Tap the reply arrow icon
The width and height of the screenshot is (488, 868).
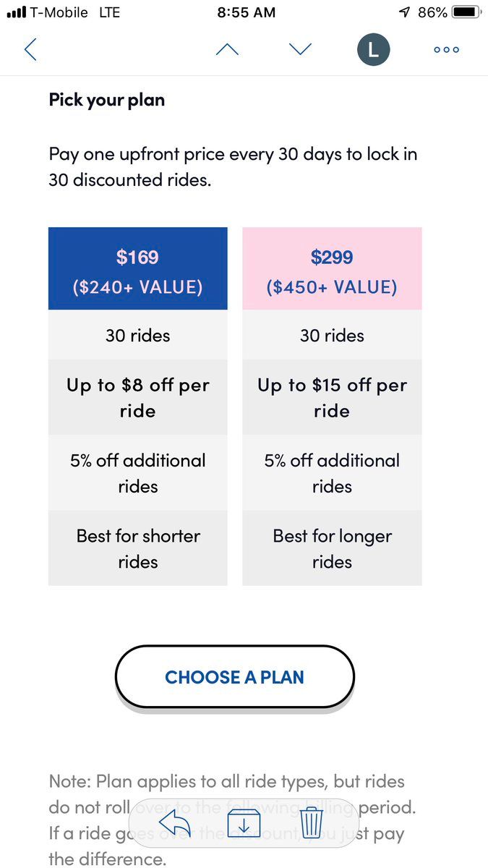tap(174, 824)
